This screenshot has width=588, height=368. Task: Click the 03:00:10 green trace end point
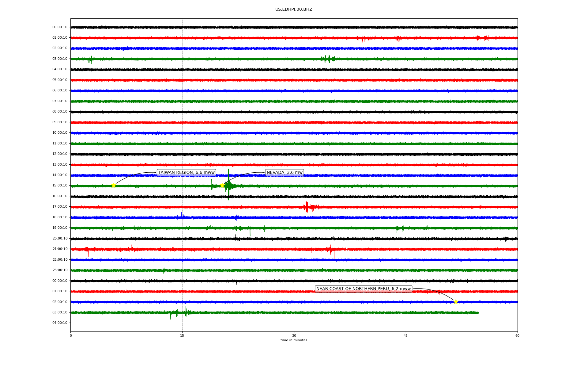478,312
